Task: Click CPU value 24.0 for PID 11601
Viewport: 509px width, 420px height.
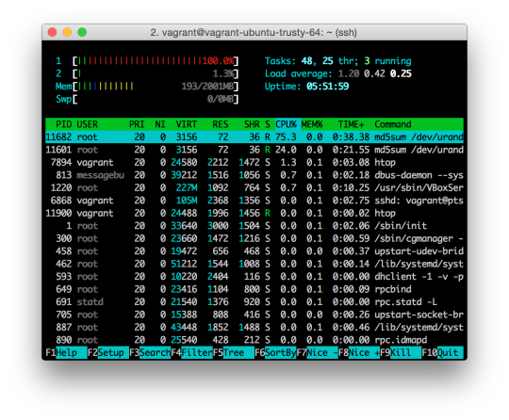Action: (x=286, y=150)
